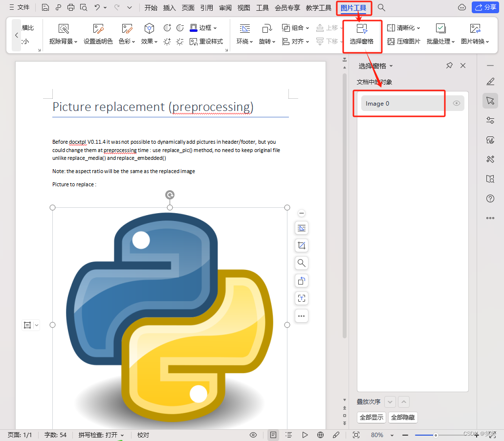Click the layout wrap icon beside picture
The image size is (504, 441).
tap(302, 228)
